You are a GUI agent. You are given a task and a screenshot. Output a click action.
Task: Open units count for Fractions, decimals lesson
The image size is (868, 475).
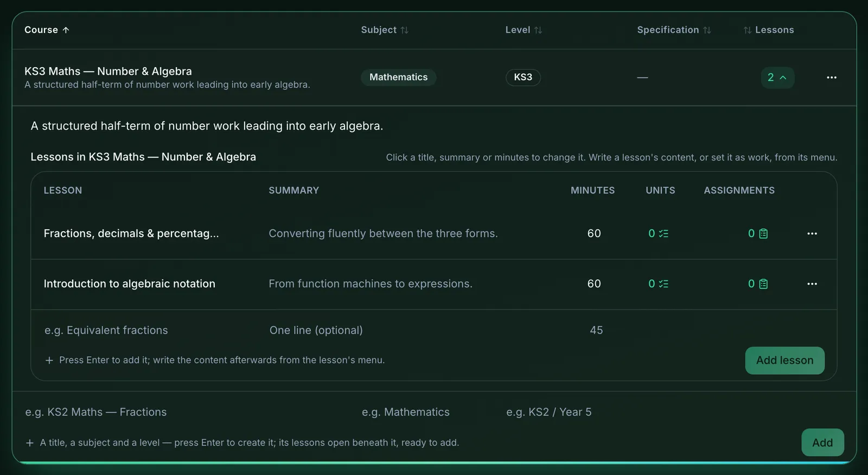pyautogui.click(x=658, y=234)
